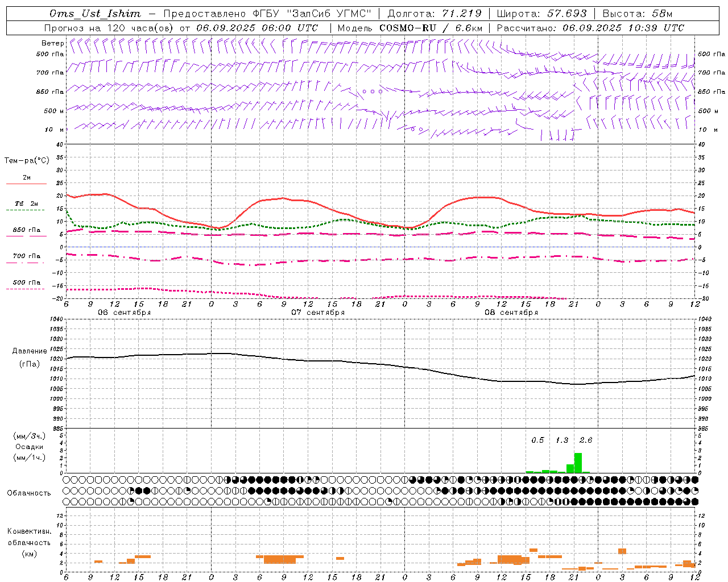Click the model label COSMO-RU / 6.6км
Viewport: 728px width, 582px height.
pyautogui.click(x=431, y=28)
